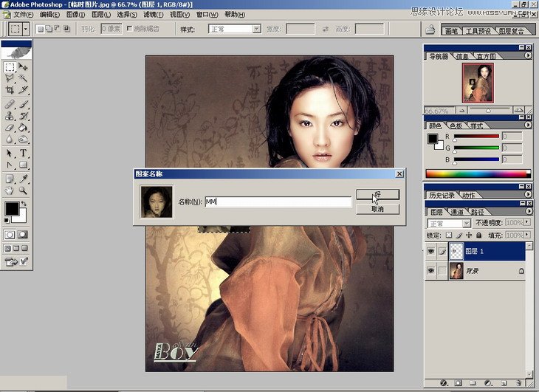The image size is (539, 392).
Task: Select the Clone Stamp tool
Action: point(10,116)
